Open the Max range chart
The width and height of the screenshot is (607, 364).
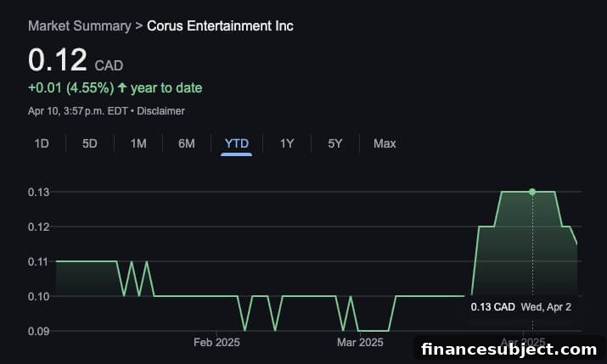(385, 144)
